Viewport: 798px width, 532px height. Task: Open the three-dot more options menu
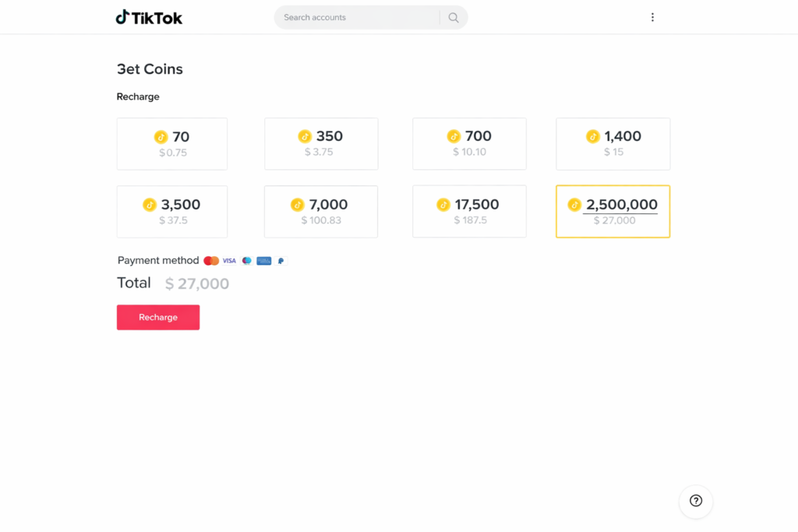click(652, 17)
